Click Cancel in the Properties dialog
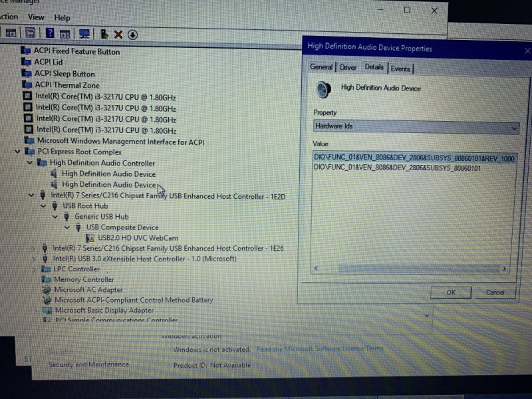 (x=495, y=293)
